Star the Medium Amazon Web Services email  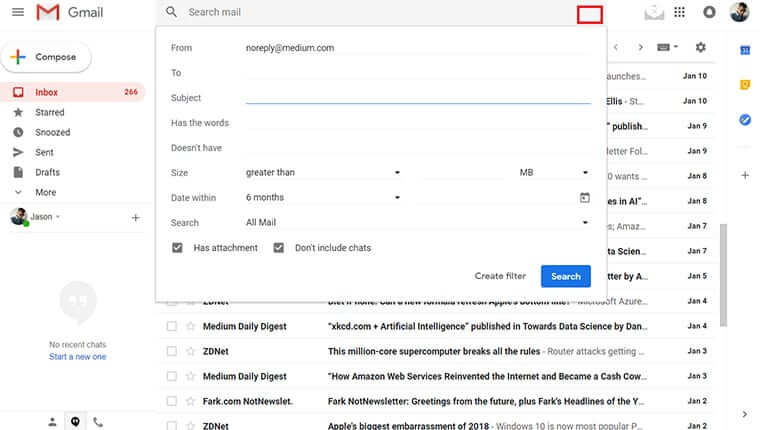(190, 376)
